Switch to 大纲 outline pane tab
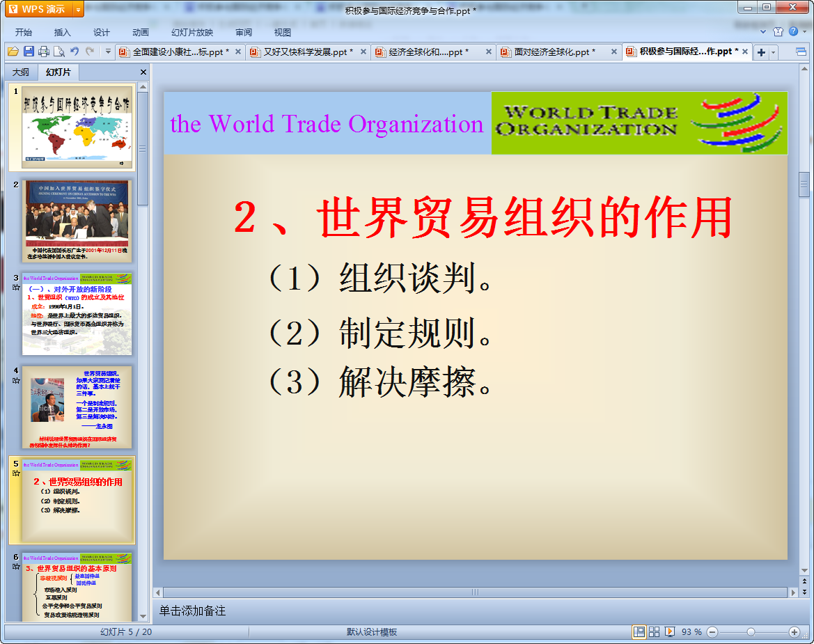Viewport: 814px width, 644px height. [21, 72]
